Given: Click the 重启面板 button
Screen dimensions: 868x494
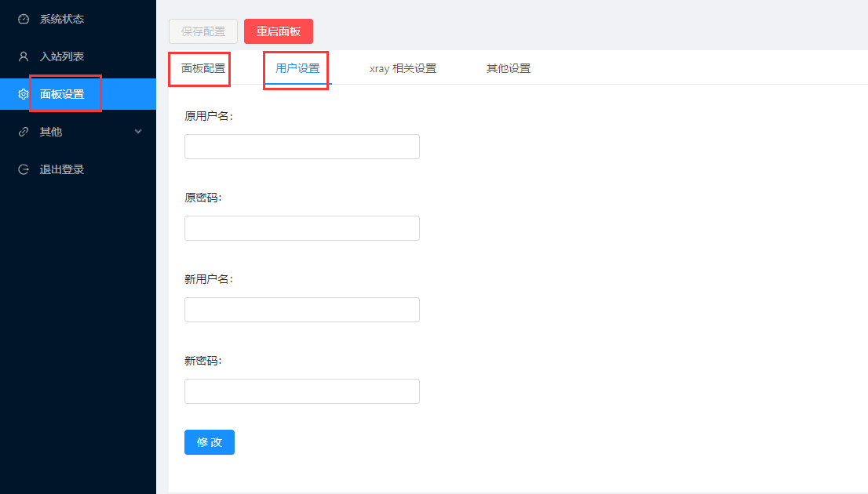Looking at the screenshot, I should coord(279,31).
